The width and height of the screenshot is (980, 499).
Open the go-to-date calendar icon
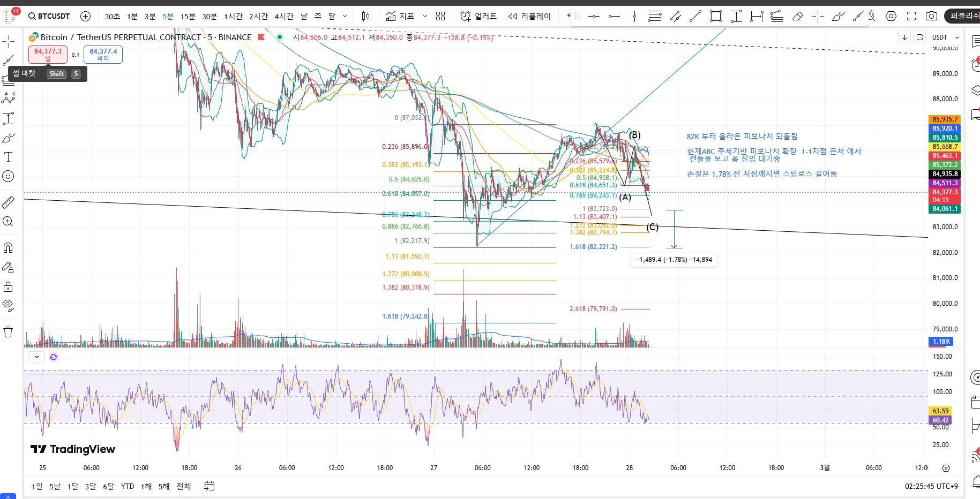pyautogui.click(x=210, y=486)
